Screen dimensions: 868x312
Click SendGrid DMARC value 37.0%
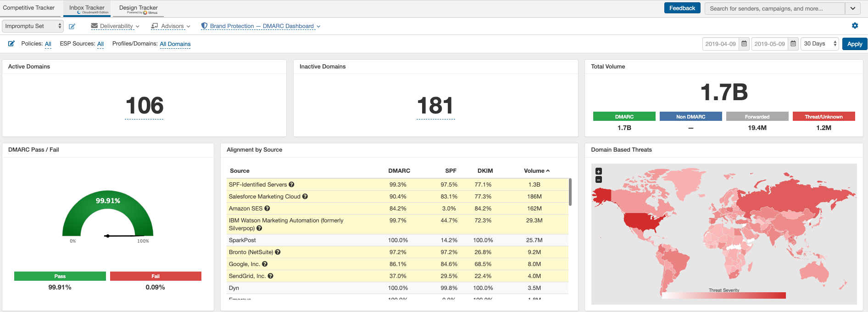click(398, 276)
